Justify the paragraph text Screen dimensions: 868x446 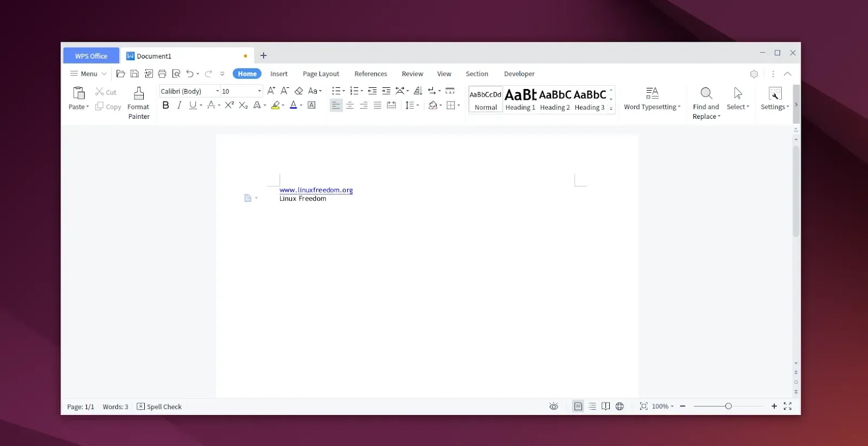(378, 105)
